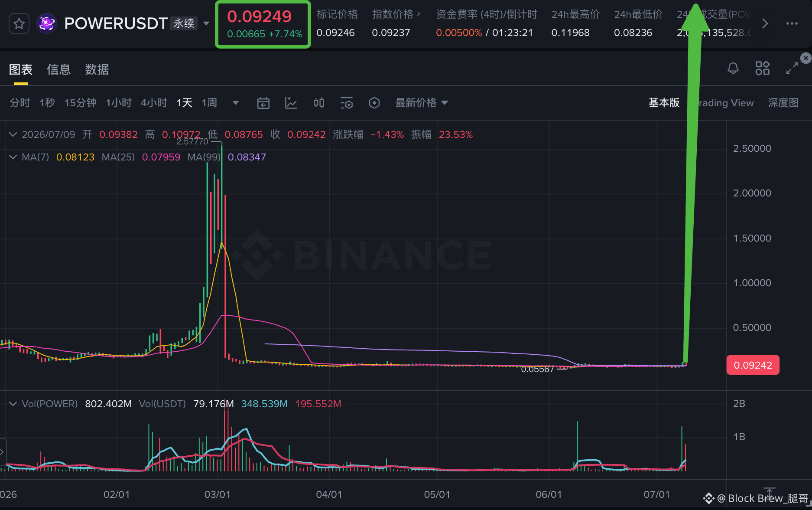This screenshot has height=510, width=812.
Task: Open the technical indicators line-chart icon
Action: [x=291, y=103]
